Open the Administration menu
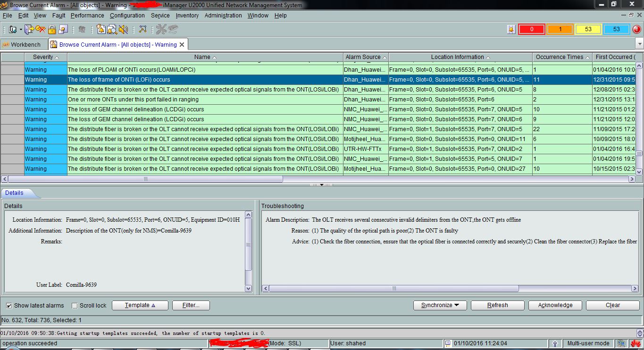Screen dimensions: 644x350 click(x=223, y=16)
